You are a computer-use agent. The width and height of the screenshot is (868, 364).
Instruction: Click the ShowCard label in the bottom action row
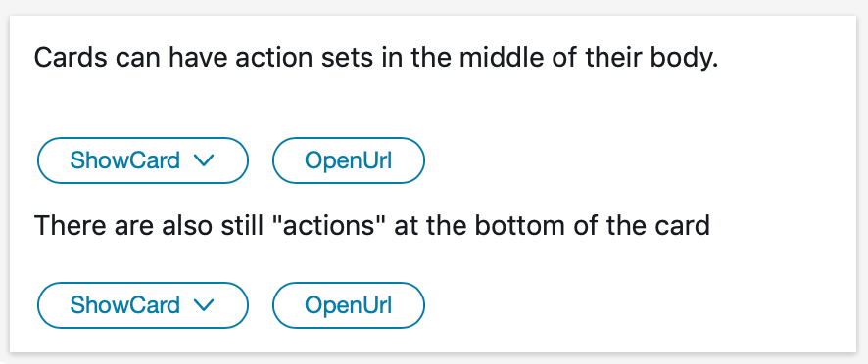[x=125, y=305]
